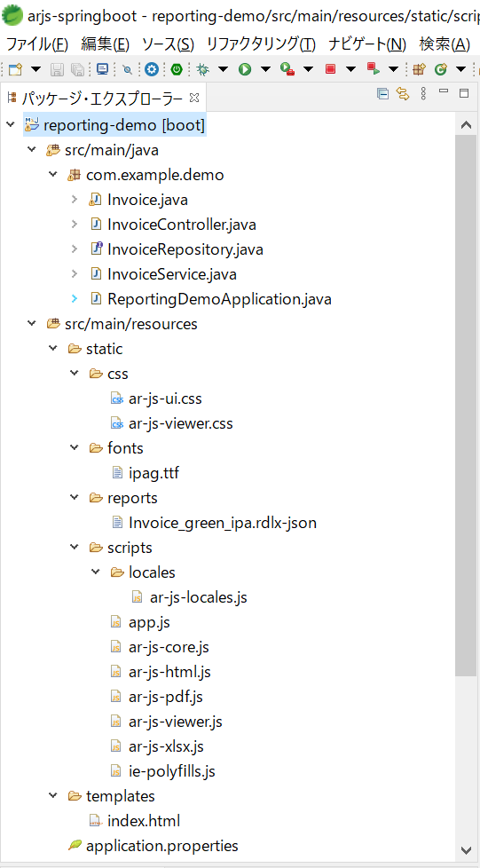Image resolution: width=480 pixels, height=868 pixels.
Task: Open the dropdown arrow next to Debug
Action: tap(223, 69)
